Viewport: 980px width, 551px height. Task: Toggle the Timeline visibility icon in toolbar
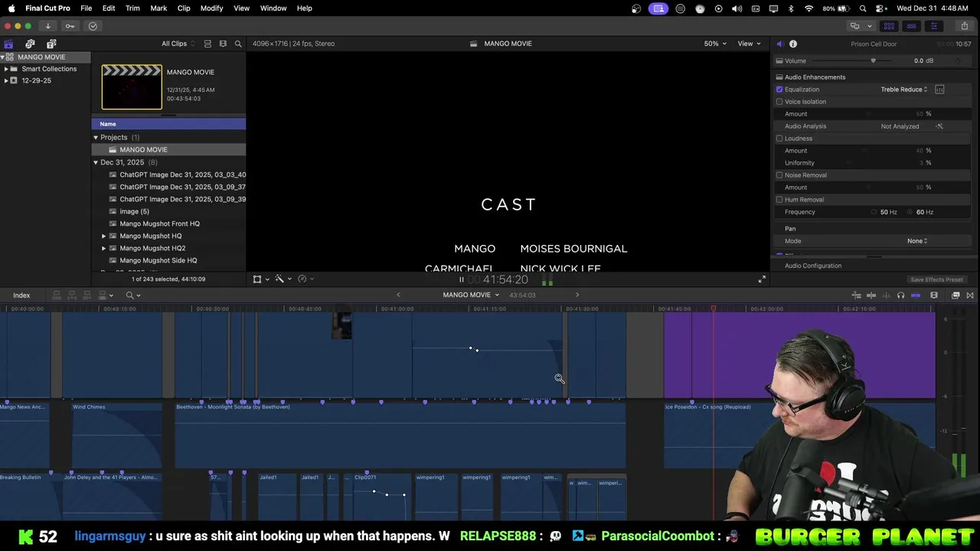[911, 26]
